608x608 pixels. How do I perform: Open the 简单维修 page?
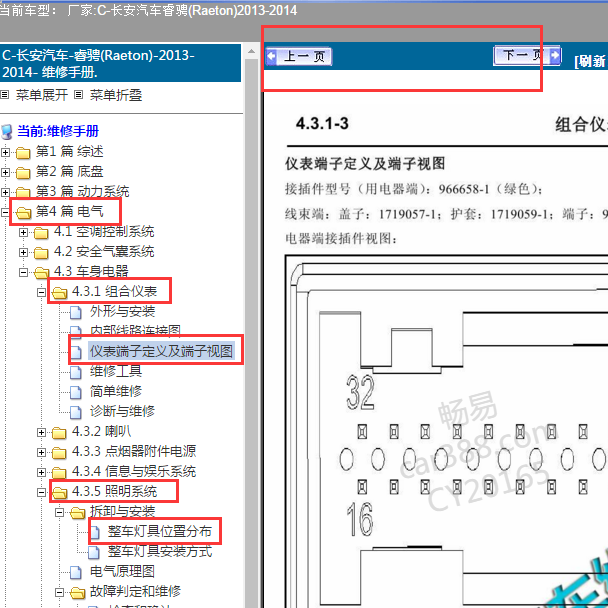(x=116, y=391)
